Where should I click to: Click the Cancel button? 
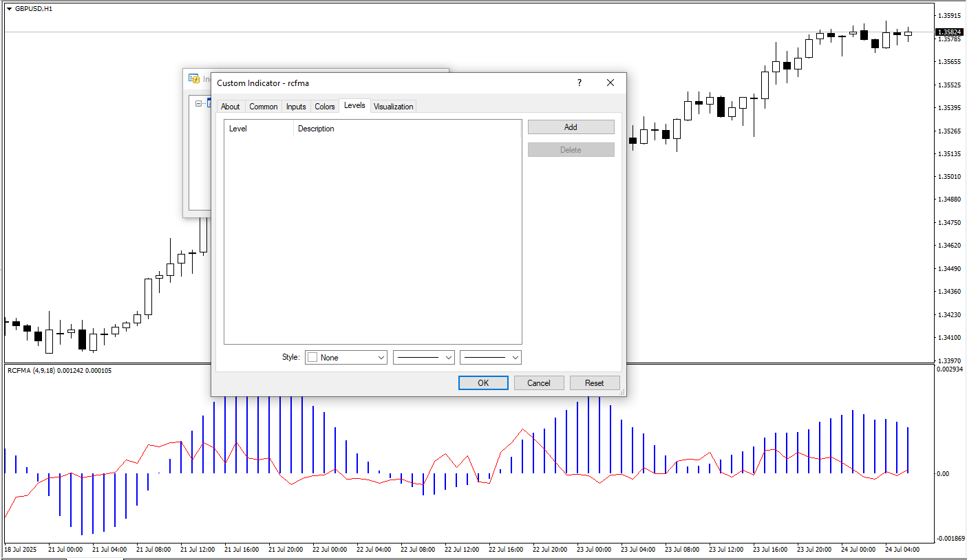coord(538,383)
